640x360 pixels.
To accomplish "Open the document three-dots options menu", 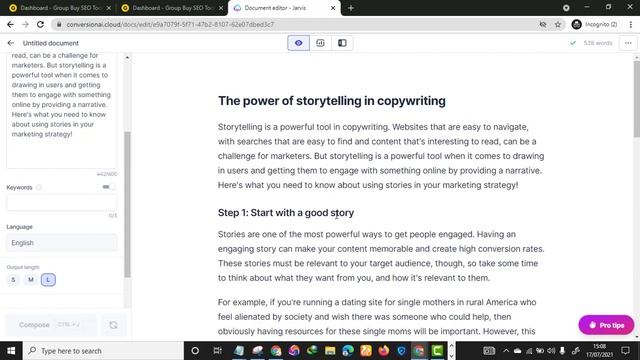I will [628, 43].
